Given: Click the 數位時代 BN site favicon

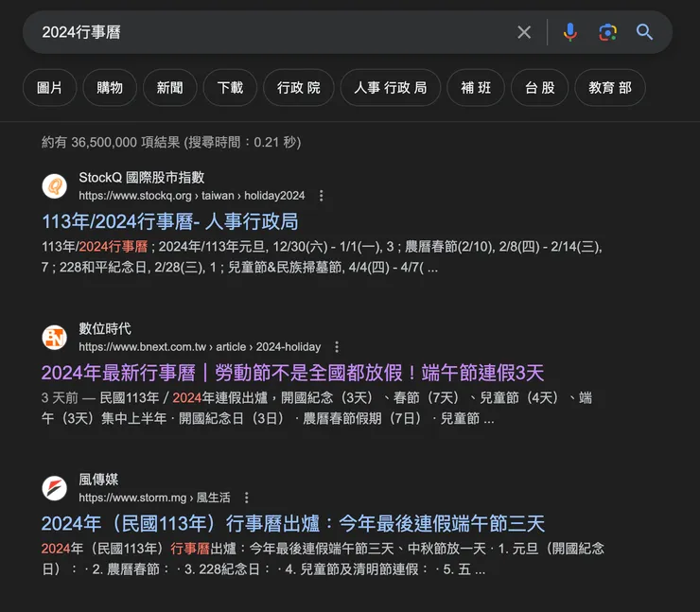Looking at the screenshot, I should point(55,338).
